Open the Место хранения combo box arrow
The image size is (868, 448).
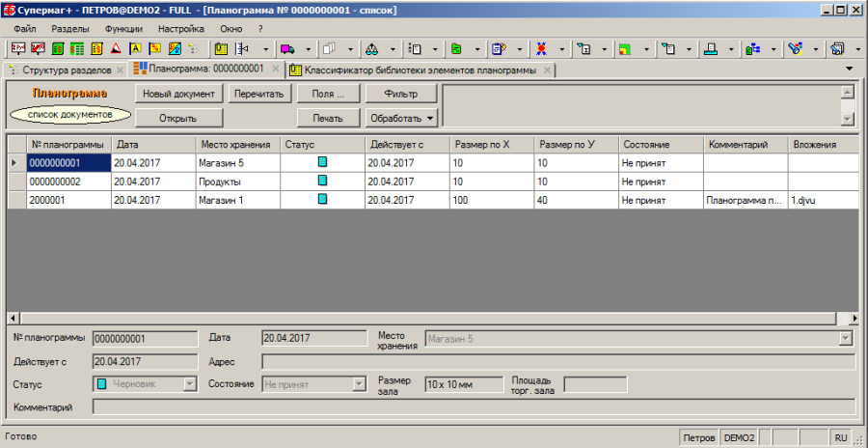846,338
